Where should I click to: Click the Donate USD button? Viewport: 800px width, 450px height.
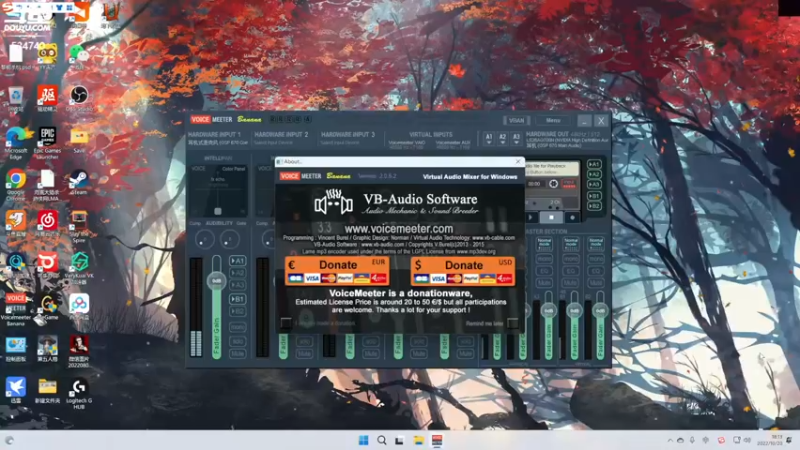coord(463,270)
